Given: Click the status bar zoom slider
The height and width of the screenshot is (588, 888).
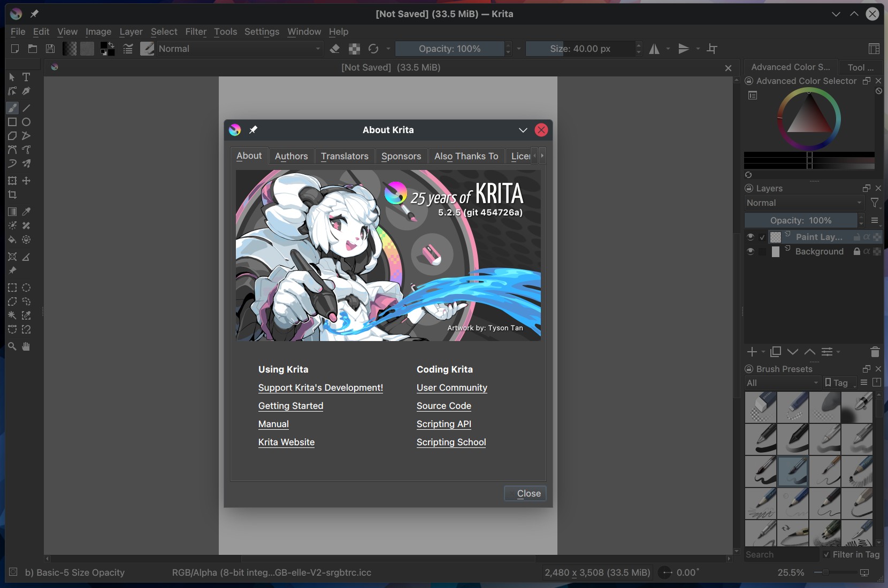Looking at the screenshot, I should click(x=835, y=572).
